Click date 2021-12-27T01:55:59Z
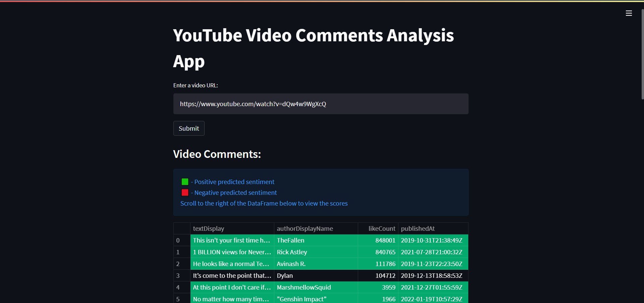The height and width of the screenshot is (303, 644). (433, 287)
